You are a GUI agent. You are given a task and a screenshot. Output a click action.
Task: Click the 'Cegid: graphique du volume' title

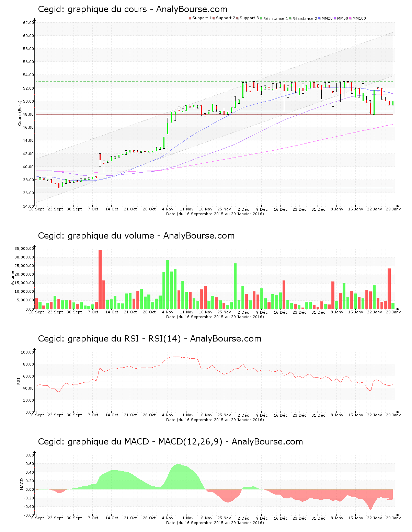96,236
